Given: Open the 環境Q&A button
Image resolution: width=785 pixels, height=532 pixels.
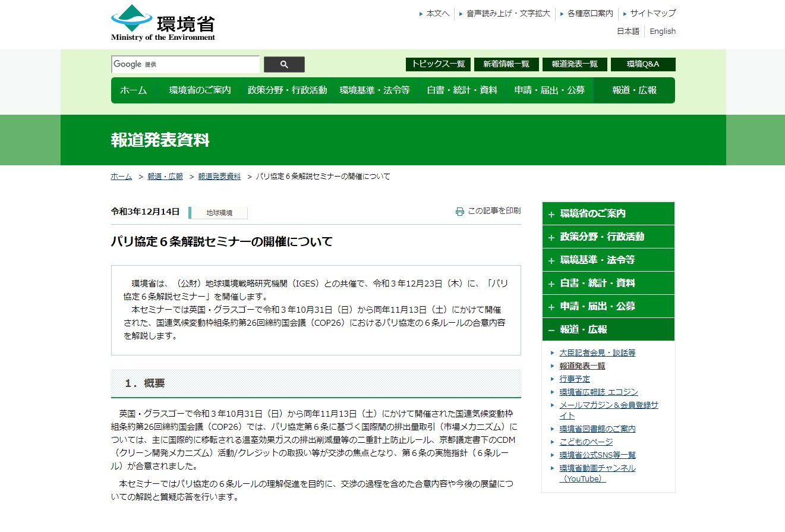Looking at the screenshot, I should coord(642,64).
